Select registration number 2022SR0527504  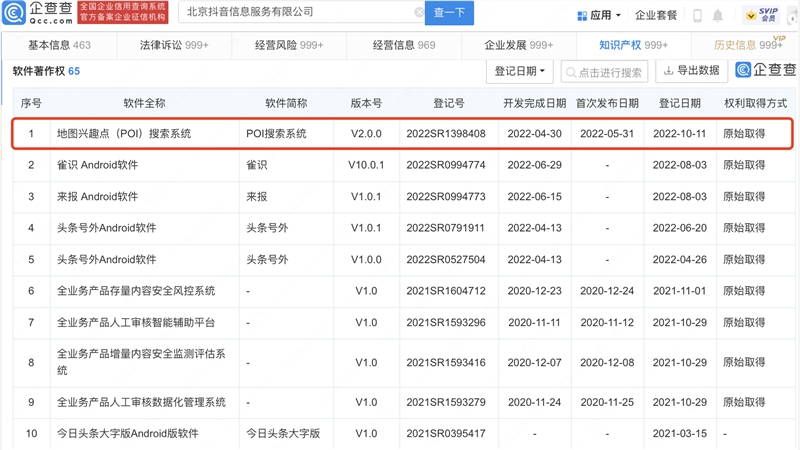tap(446, 260)
